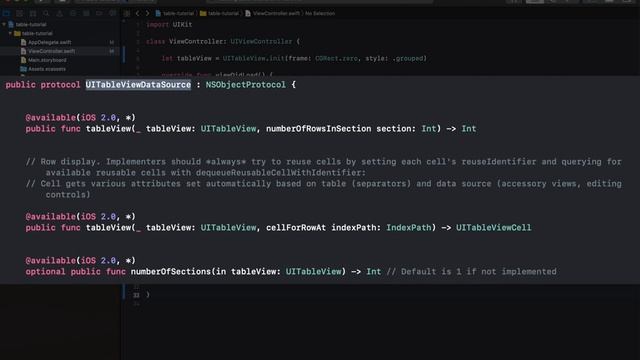Go forward with the right chevron
The height and width of the screenshot is (360, 640).
point(147,13)
